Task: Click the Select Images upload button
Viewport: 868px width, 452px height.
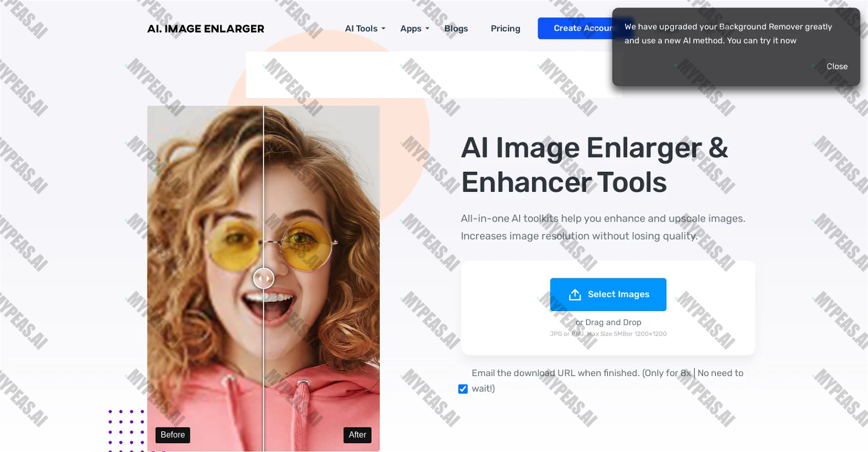Action: click(608, 294)
